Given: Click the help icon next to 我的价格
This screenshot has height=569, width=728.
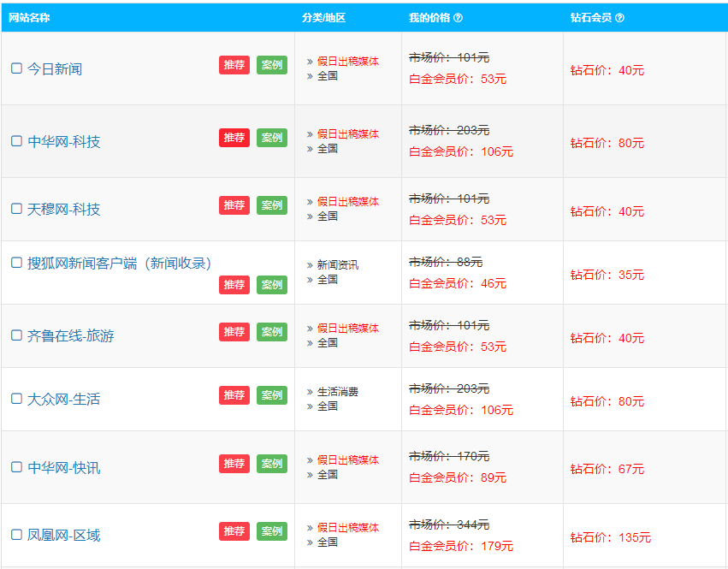Looking at the screenshot, I should click(x=458, y=18).
